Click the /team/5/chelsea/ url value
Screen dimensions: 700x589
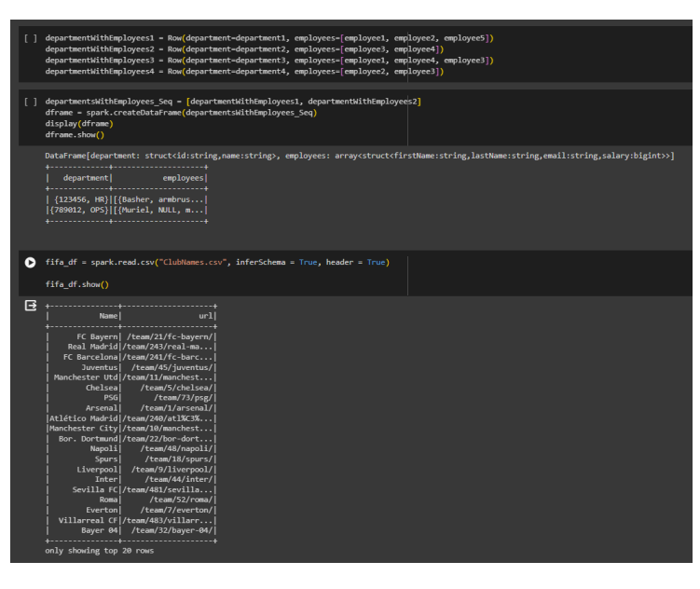coord(176,388)
